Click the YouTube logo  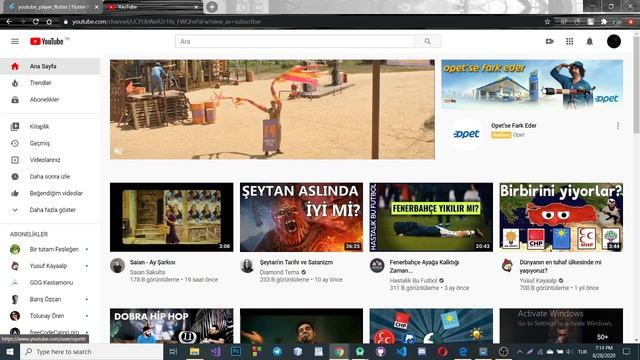(47, 41)
